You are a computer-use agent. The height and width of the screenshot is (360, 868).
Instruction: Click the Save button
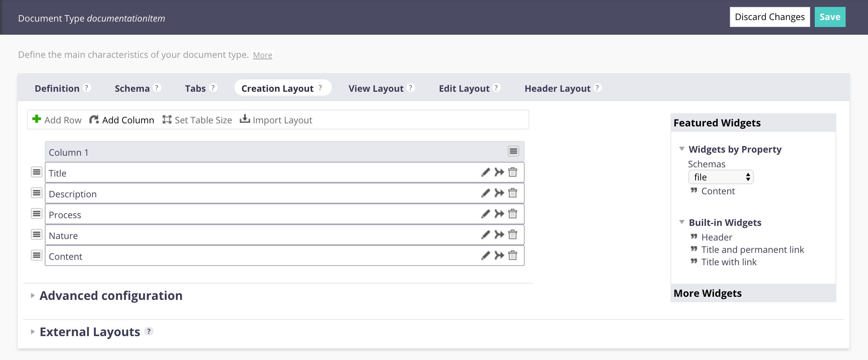[830, 17]
